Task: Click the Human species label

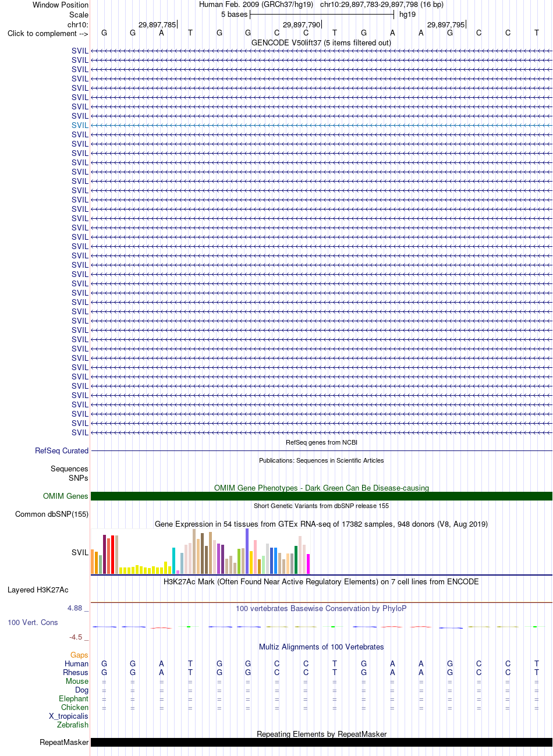Action: [x=76, y=663]
